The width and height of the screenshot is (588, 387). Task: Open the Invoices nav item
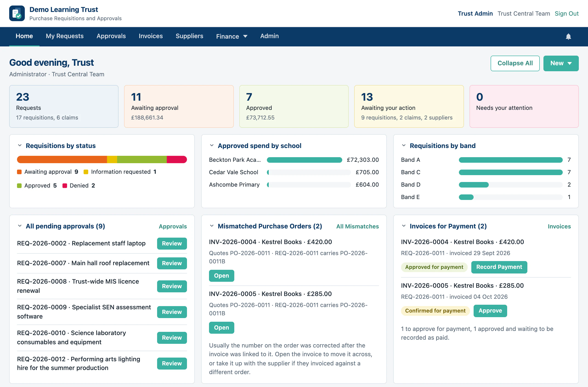coord(151,36)
